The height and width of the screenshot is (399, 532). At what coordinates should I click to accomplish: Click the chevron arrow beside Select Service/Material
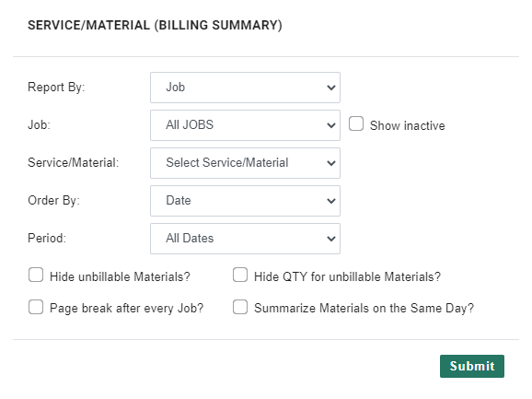(331, 163)
